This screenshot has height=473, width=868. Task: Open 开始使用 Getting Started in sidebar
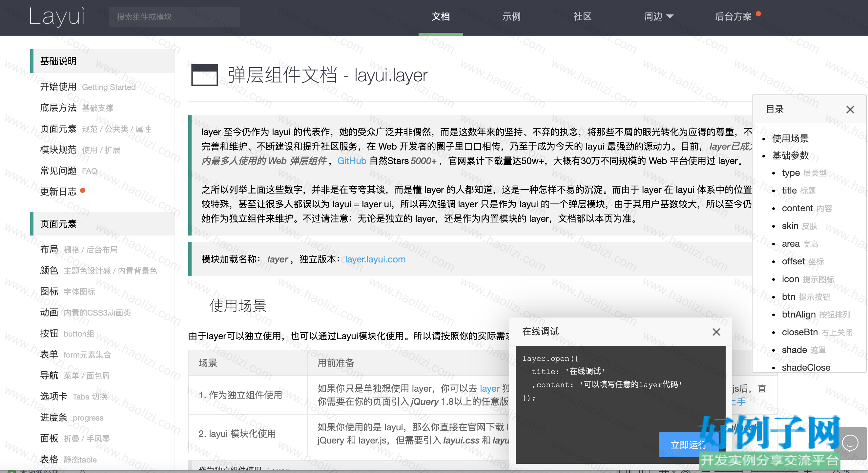point(88,87)
